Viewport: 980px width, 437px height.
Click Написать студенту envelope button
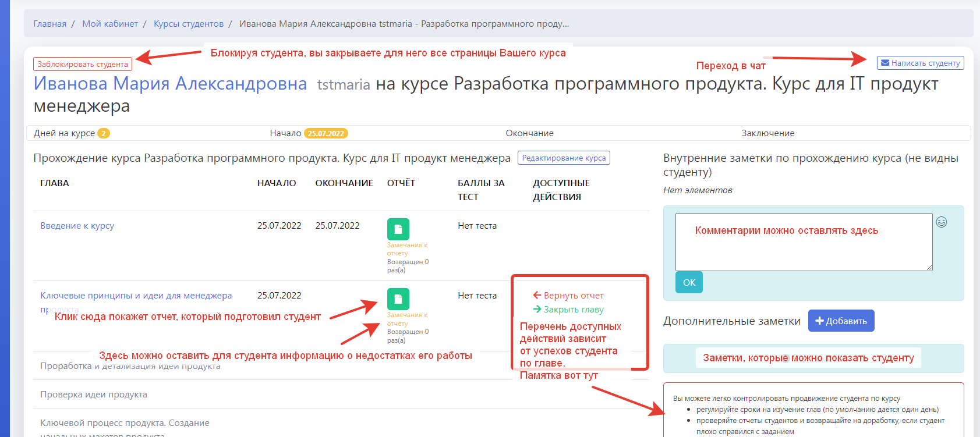(x=920, y=63)
